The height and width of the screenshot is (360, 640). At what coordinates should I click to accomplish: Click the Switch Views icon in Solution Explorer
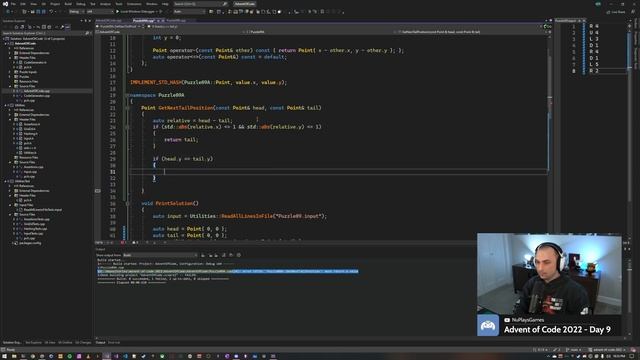[22, 27]
